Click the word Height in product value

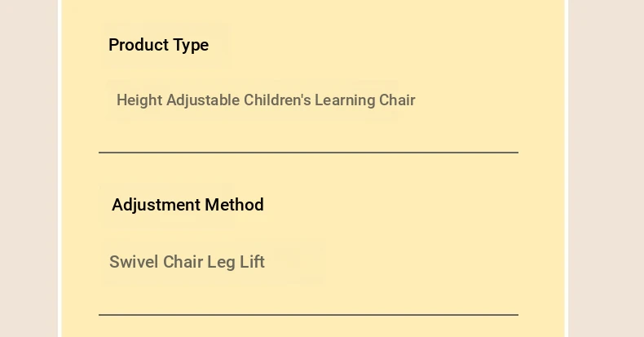pos(139,100)
